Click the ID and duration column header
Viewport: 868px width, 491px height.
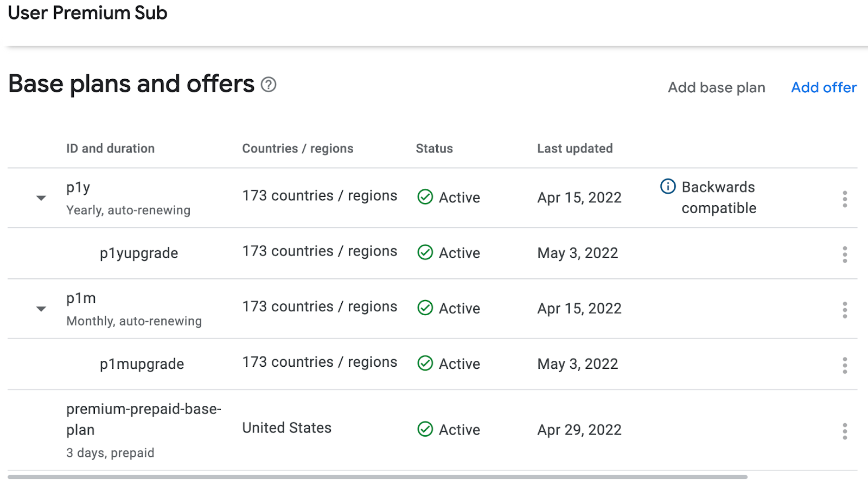pyautogui.click(x=110, y=149)
